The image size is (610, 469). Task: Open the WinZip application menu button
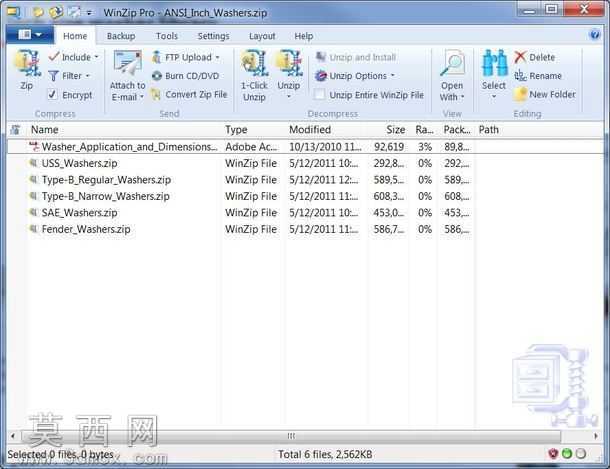pyautogui.click(x=30, y=35)
